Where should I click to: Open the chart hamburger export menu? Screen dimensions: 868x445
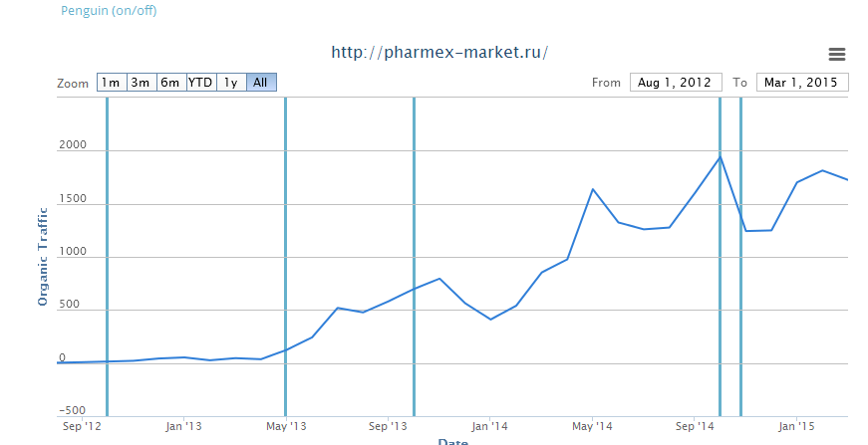pyautogui.click(x=836, y=54)
